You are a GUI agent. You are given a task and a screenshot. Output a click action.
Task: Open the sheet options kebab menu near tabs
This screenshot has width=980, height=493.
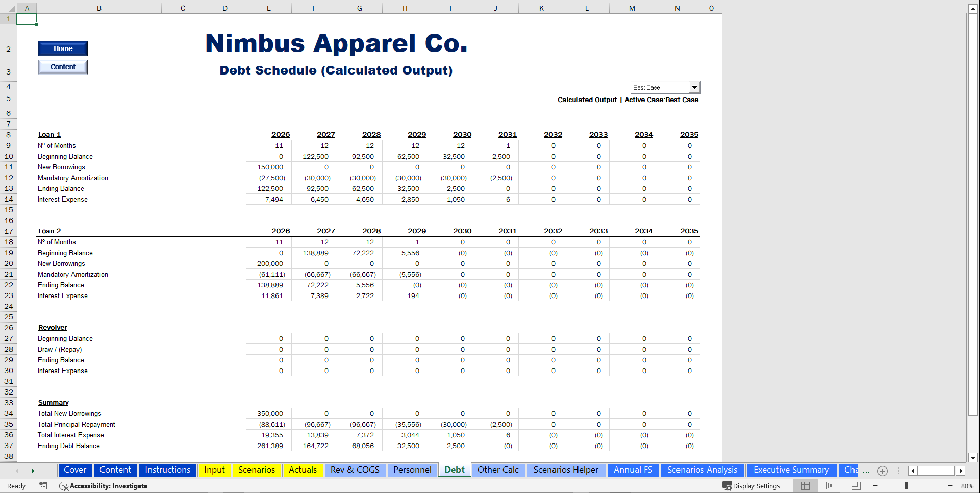point(898,471)
